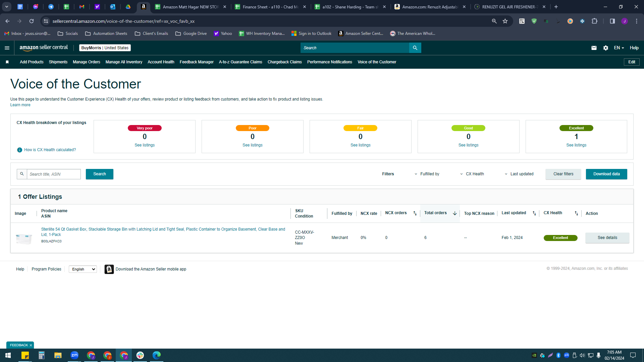Open Zoom from the taskbar
Screen dimensions: 644x362
(74, 355)
